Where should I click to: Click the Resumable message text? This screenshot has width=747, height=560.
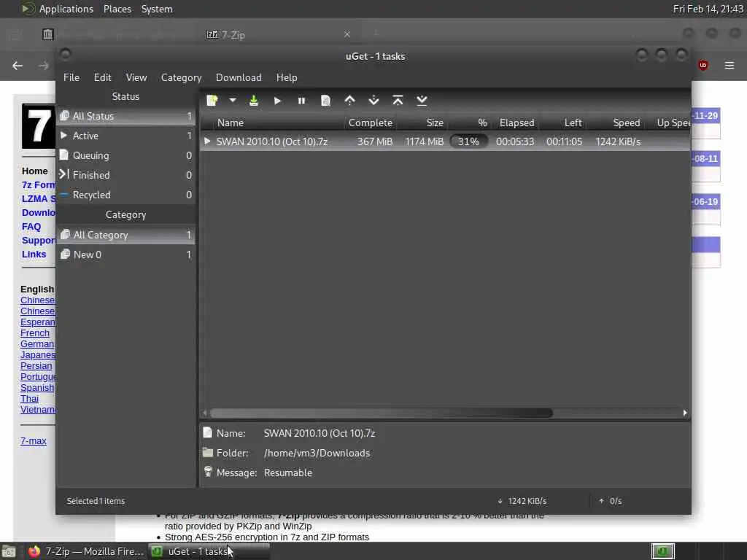[x=288, y=472]
